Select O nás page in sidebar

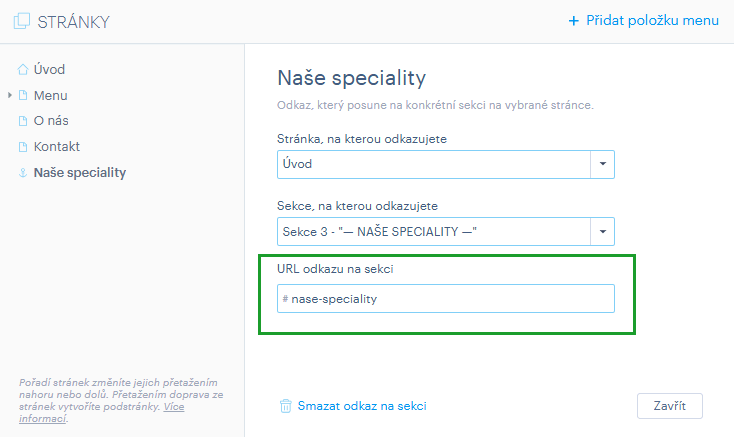click(51, 121)
